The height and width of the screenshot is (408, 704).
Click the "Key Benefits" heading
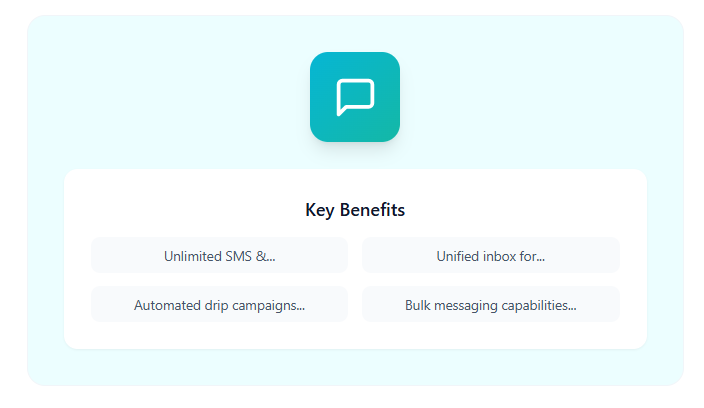(x=355, y=210)
